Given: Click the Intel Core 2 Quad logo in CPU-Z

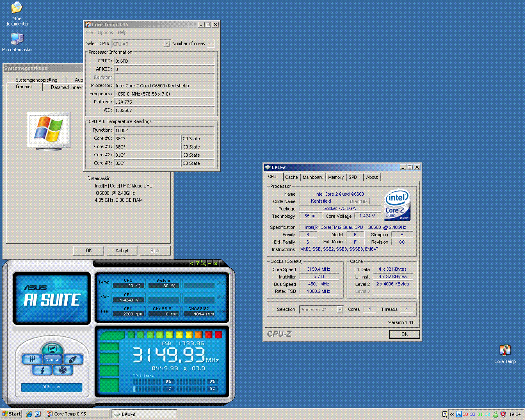Looking at the screenshot, I should [397, 205].
